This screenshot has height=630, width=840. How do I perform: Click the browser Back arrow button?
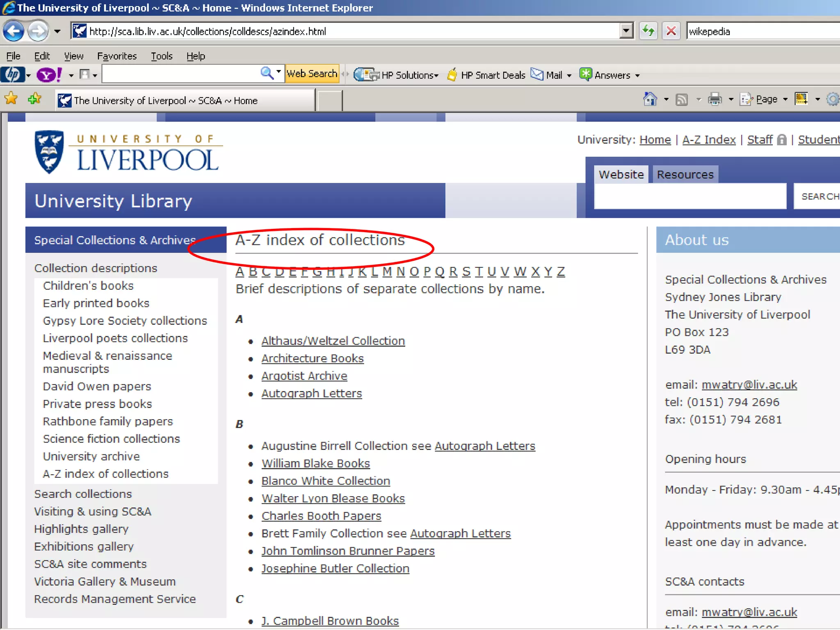tap(14, 31)
